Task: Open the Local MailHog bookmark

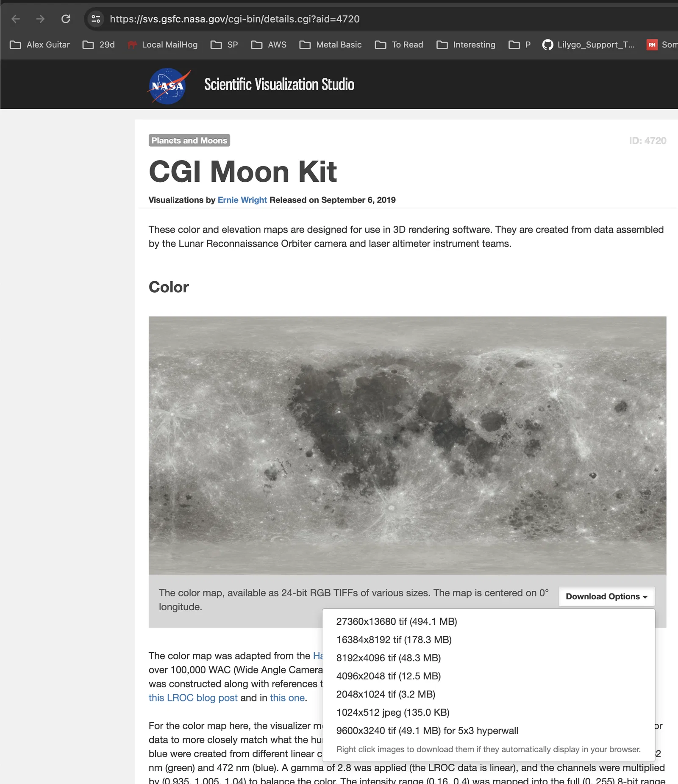Action: [x=163, y=45]
